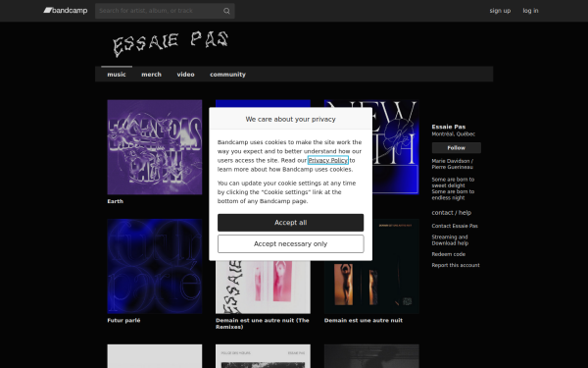Viewport: 588px width, 368px height.
Task: Click the Bandcamp logo
Action: [x=66, y=11]
